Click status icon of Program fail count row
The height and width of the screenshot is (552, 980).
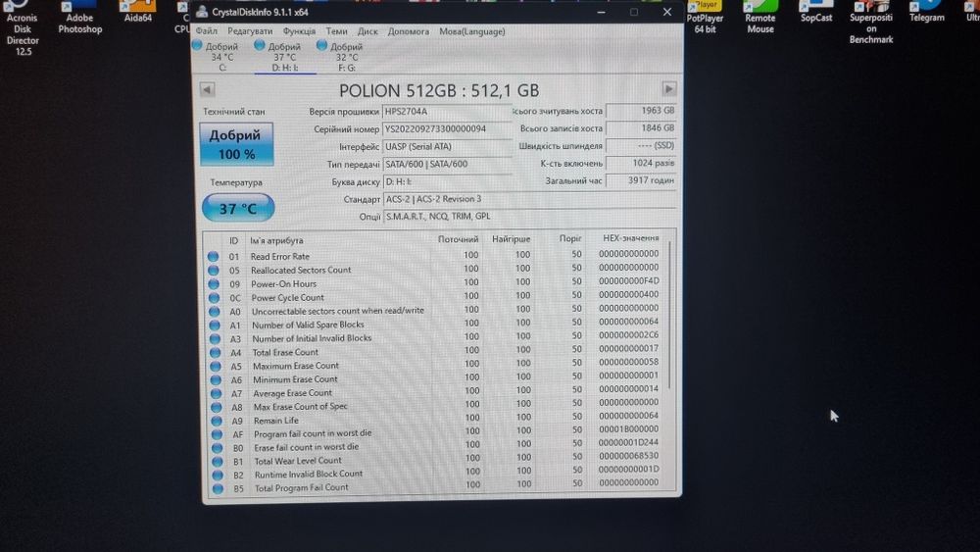(217, 434)
